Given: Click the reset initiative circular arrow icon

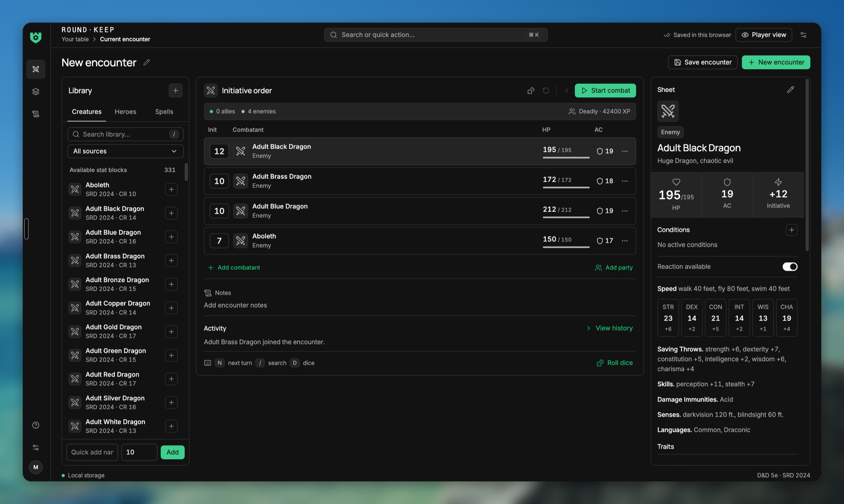Looking at the screenshot, I should 546,91.
